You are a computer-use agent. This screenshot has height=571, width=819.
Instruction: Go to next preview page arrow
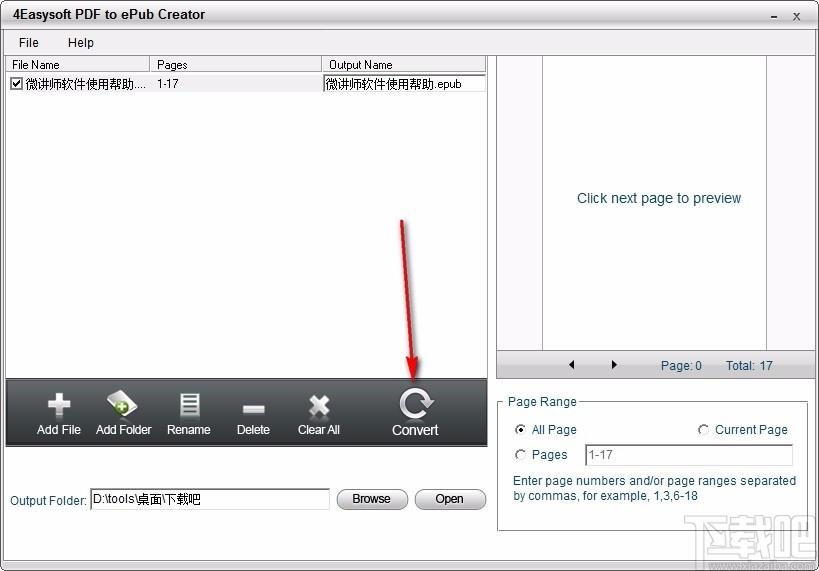(614, 365)
